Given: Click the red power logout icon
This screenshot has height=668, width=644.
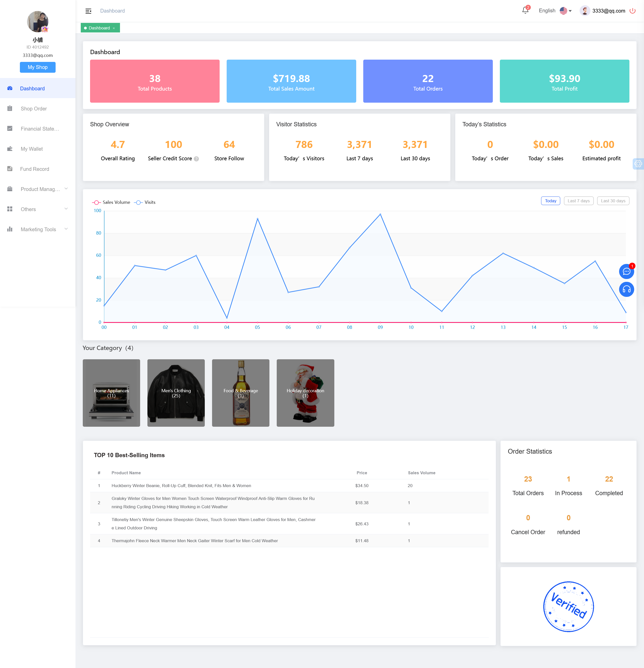Looking at the screenshot, I should [632, 11].
